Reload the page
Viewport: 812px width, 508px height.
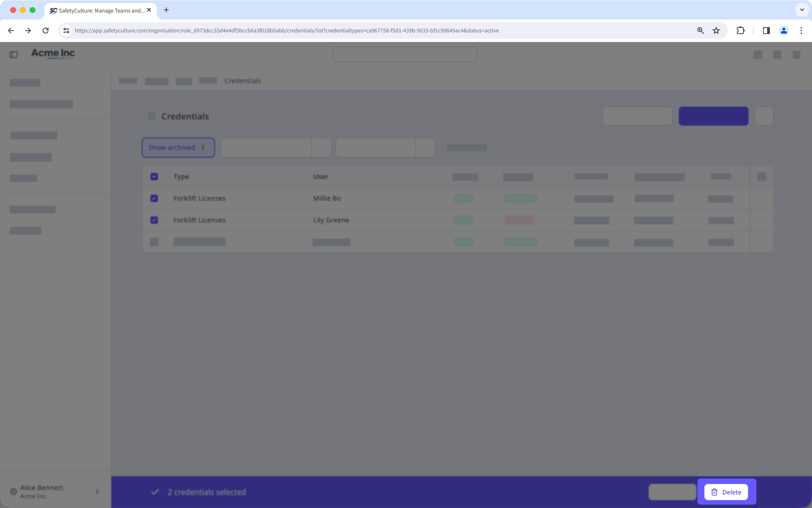(x=45, y=30)
